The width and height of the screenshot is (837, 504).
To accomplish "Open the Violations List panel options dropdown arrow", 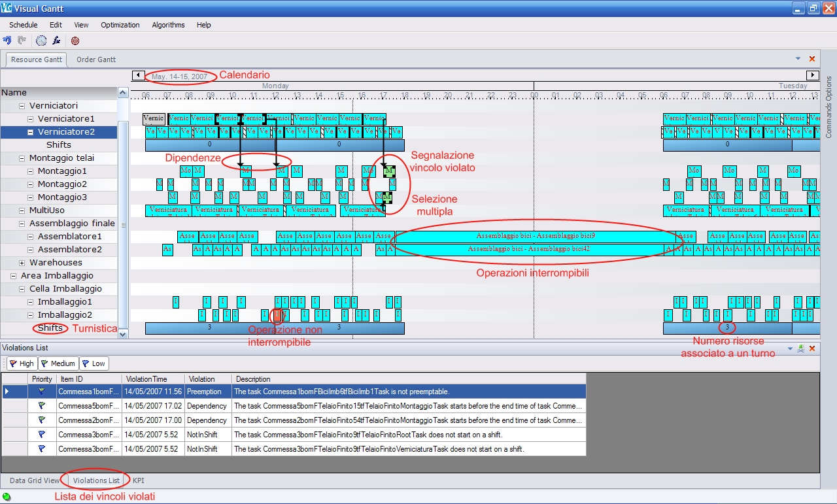I will coord(789,349).
